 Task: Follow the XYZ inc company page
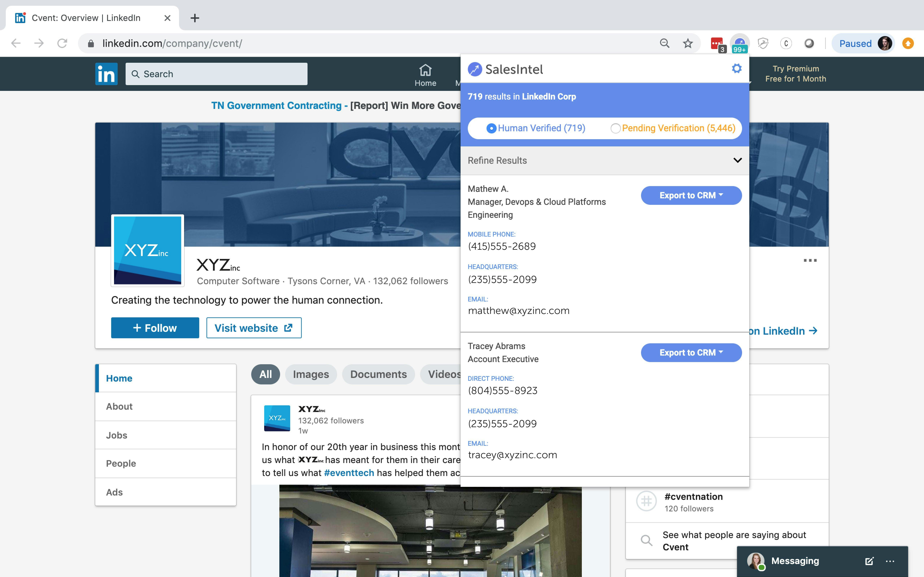[x=155, y=327]
